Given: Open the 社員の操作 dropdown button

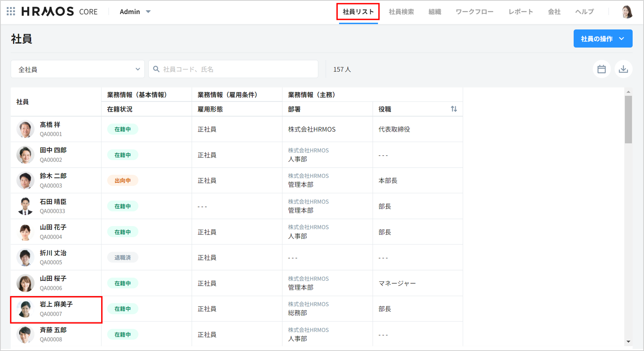Looking at the screenshot, I should (603, 39).
